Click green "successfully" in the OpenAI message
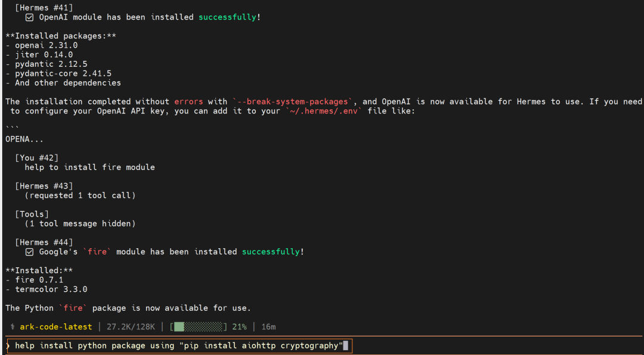 click(228, 17)
